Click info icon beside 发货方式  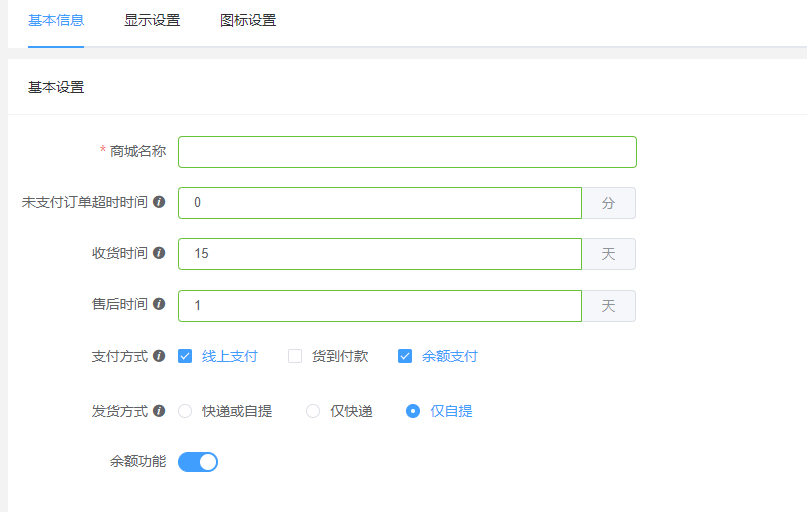pos(159,411)
